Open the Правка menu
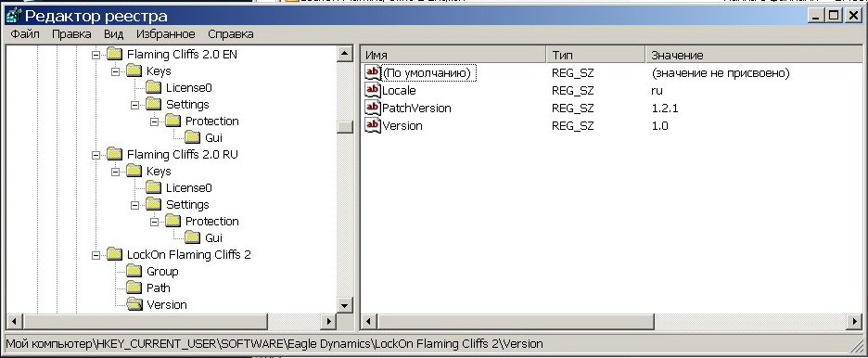 71,34
